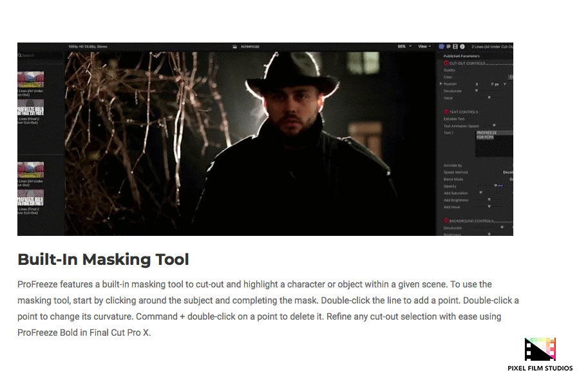The height and width of the screenshot is (377, 588).
Task: Click the red icon beside BACKGROUND CONTROLS
Action: 446,220
